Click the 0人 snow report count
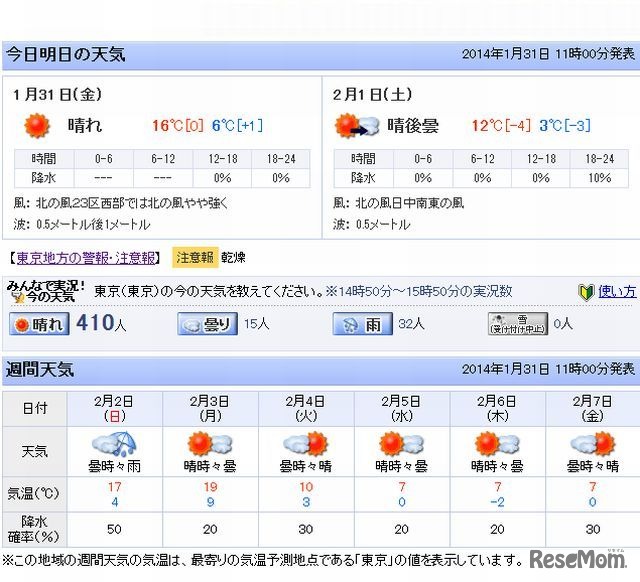Image resolution: width=640 pixels, height=582 pixels. pyautogui.click(x=563, y=324)
